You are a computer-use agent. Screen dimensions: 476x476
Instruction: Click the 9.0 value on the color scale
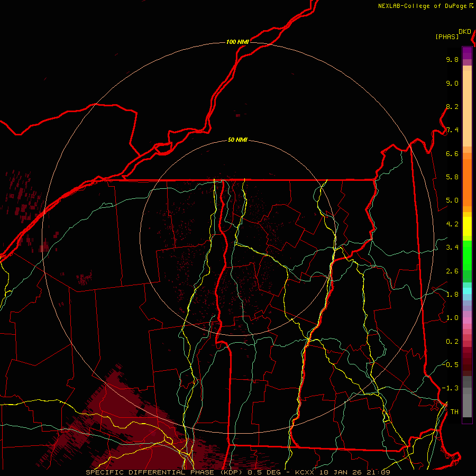tap(452, 83)
